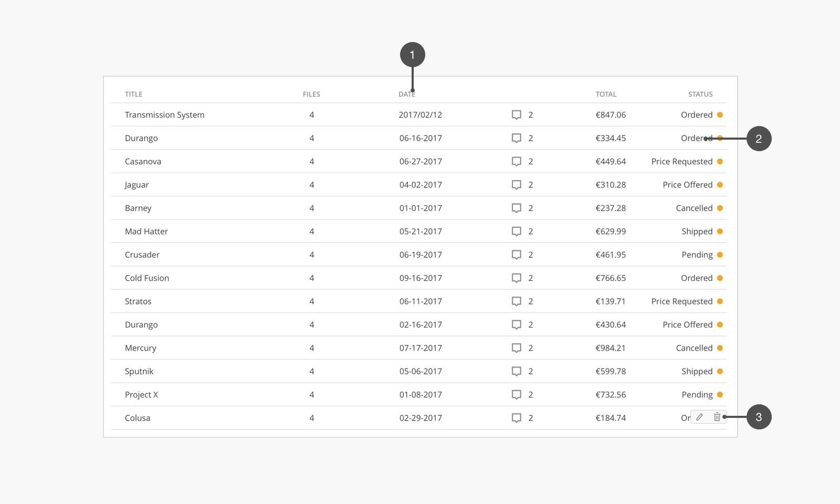Click the Barney title cell
The image size is (840, 504).
tap(138, 208)
